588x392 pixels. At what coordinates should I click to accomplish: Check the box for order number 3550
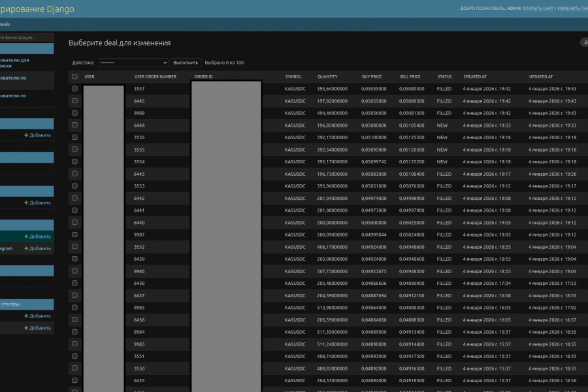(74, 368)
